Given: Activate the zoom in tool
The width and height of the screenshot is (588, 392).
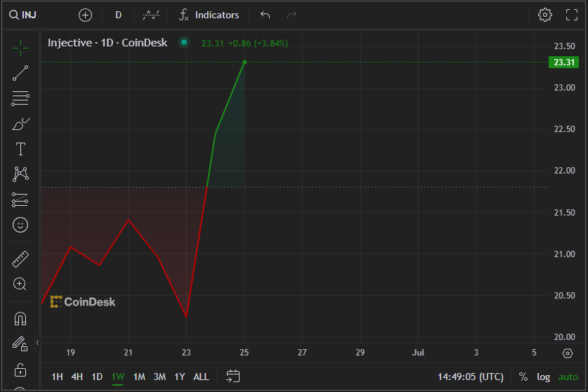Looking at the screenshot, I should tap(20, 285).
